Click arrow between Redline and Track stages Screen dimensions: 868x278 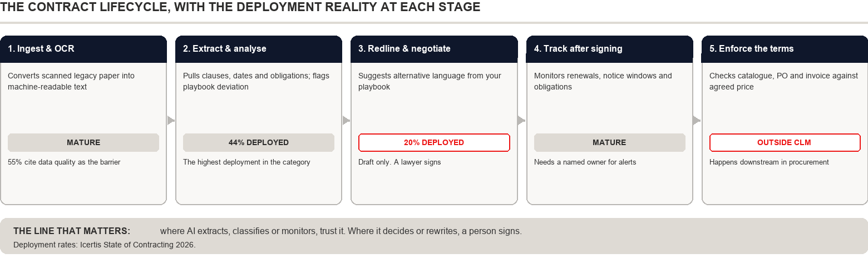click(521, 120)
